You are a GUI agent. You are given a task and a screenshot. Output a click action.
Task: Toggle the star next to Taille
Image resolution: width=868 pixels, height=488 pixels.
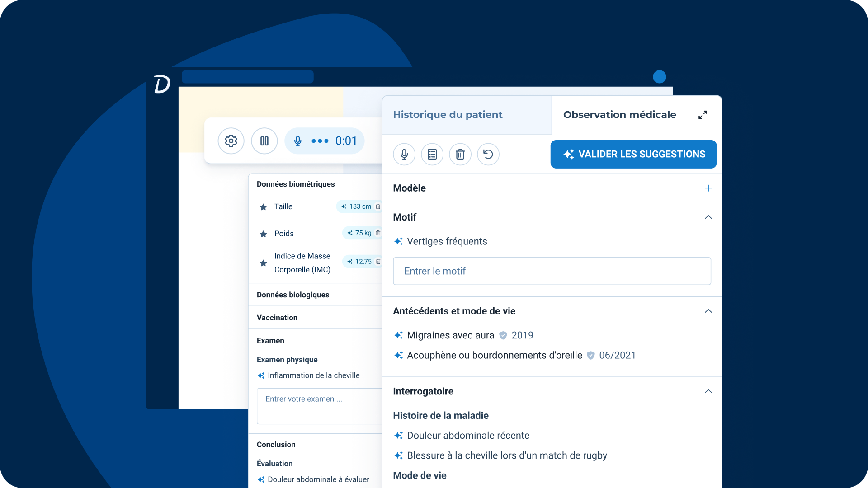pos(264,207)
